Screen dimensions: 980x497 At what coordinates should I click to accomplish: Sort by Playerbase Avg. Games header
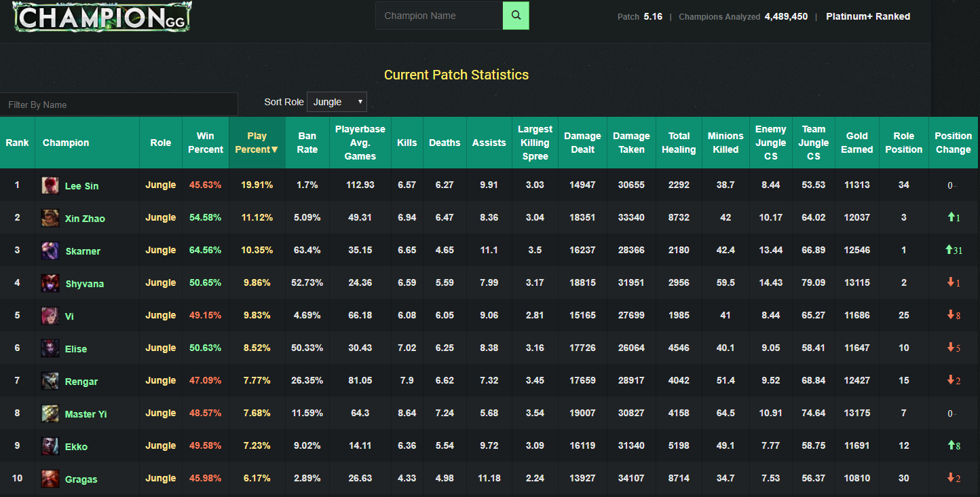tap(360, 143)
